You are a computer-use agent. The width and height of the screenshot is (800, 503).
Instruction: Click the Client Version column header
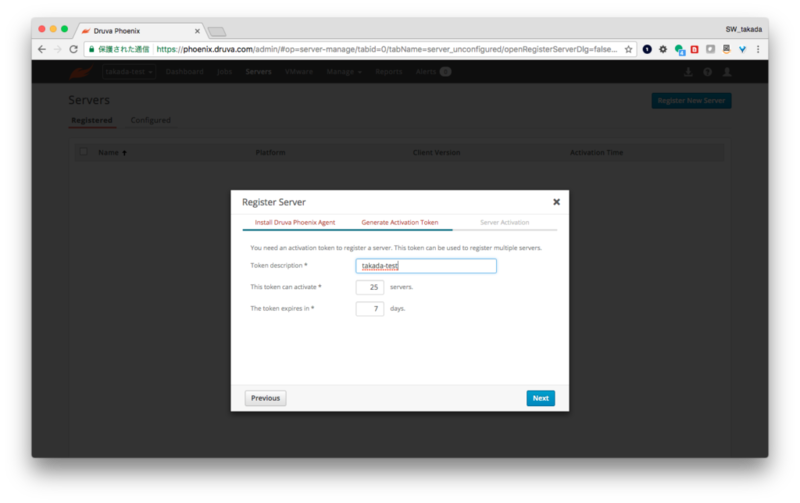(436, 153)
